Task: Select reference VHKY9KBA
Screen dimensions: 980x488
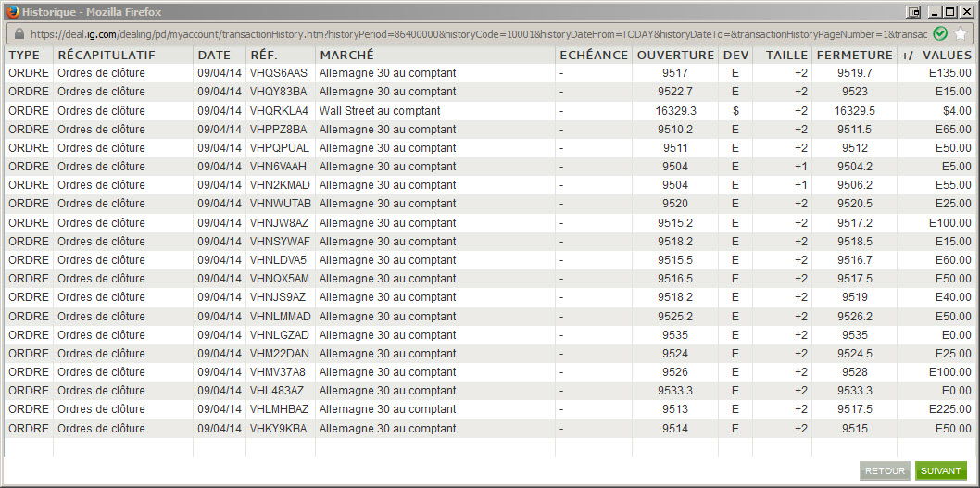Action: tap(279, 429)
